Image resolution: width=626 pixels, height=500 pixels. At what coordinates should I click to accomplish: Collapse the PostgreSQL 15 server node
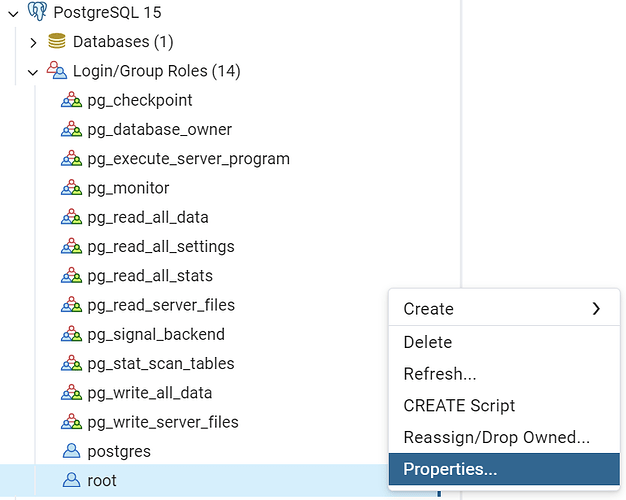point(14,14)
